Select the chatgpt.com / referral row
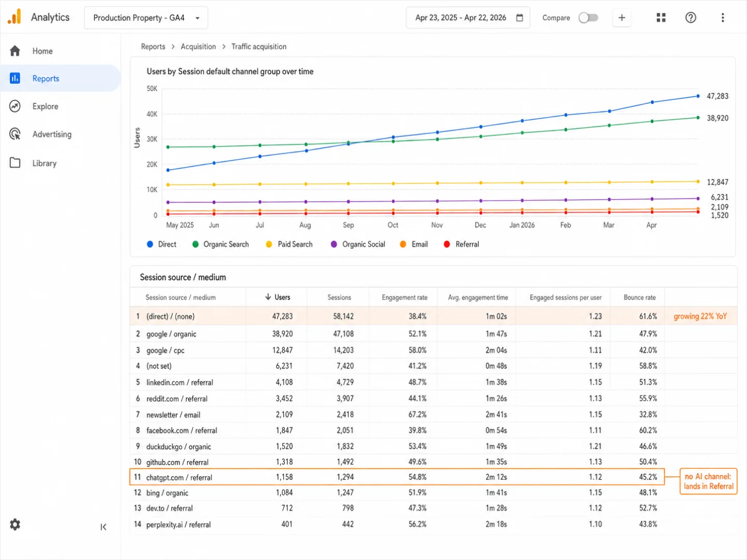The image size is (747, 560). 397,477
